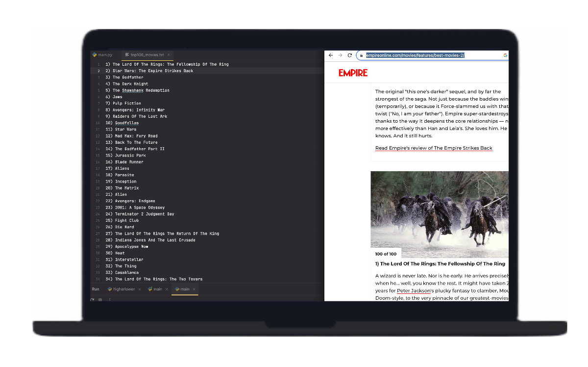The image size is (588, 367).
Task: Click line '13) Back To The Future'
Action: click(131, 142)
